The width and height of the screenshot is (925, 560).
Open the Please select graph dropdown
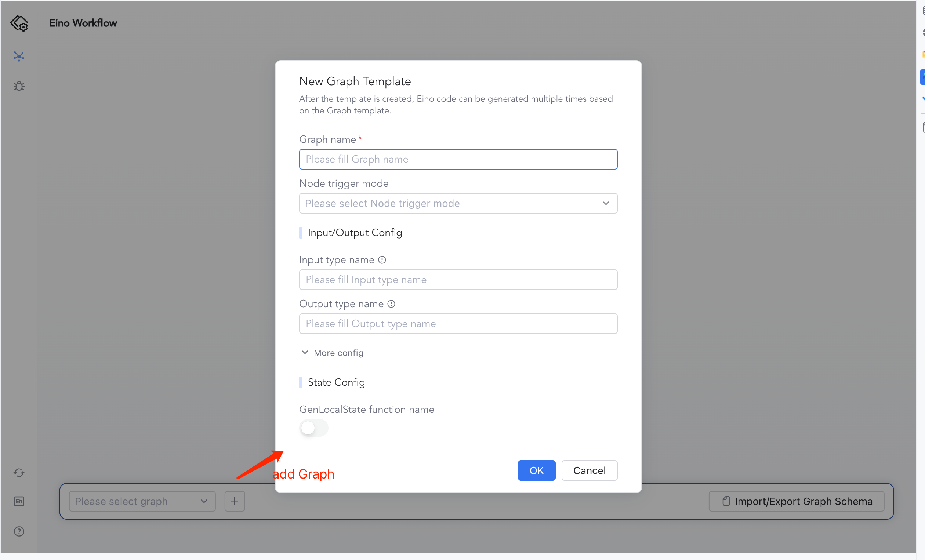pos(142,501)
